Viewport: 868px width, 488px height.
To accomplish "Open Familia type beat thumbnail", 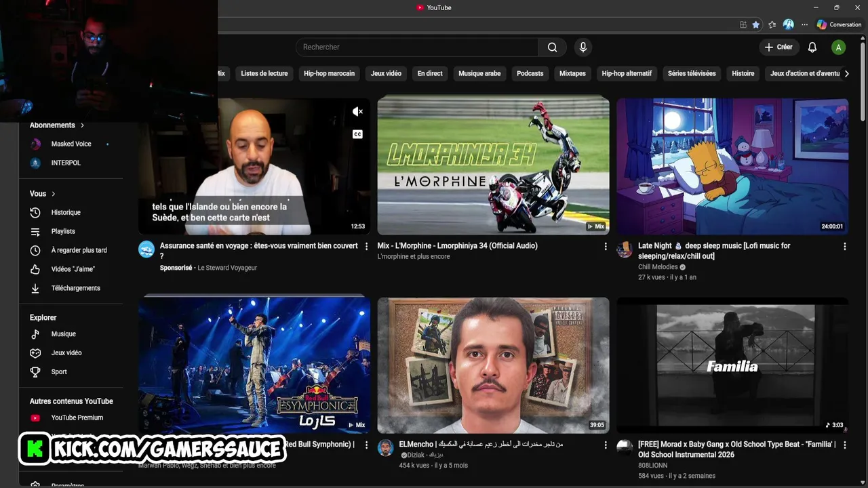I will 732,365.
